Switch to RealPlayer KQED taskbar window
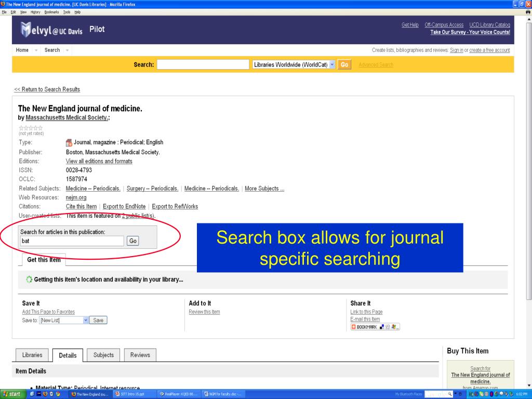This screenshot has width=532, height=399. coord(178,394)
